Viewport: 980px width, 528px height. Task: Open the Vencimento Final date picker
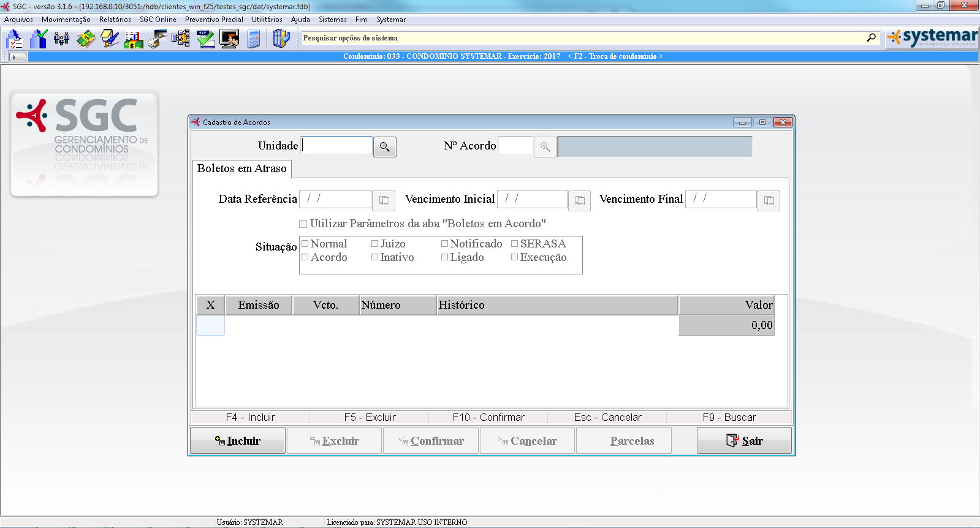tap(769, 201)
